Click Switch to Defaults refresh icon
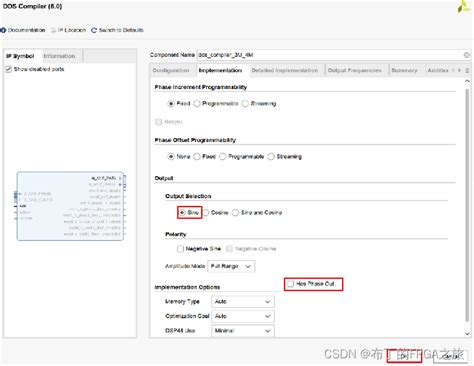 (94, 30)
